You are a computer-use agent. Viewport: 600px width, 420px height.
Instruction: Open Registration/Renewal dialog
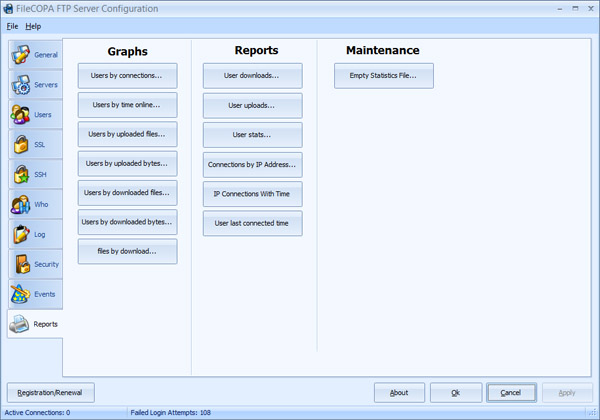(51, 392)
